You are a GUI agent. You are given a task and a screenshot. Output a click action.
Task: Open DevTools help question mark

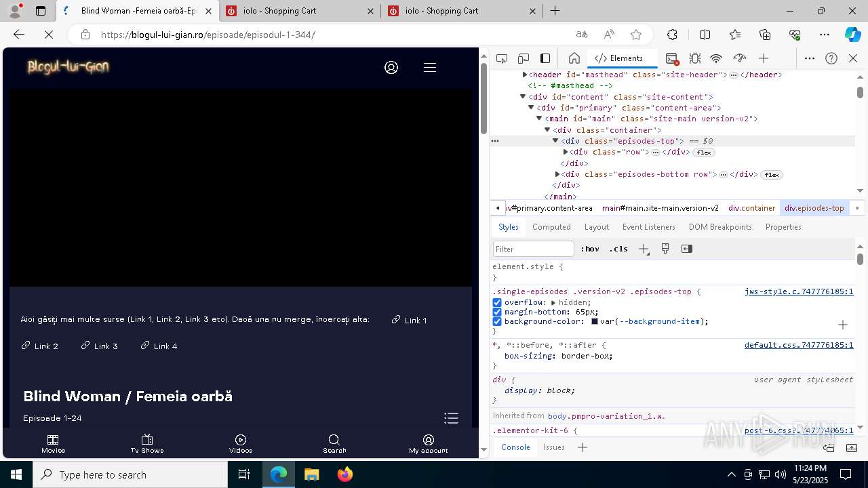[x=831, y=58]
